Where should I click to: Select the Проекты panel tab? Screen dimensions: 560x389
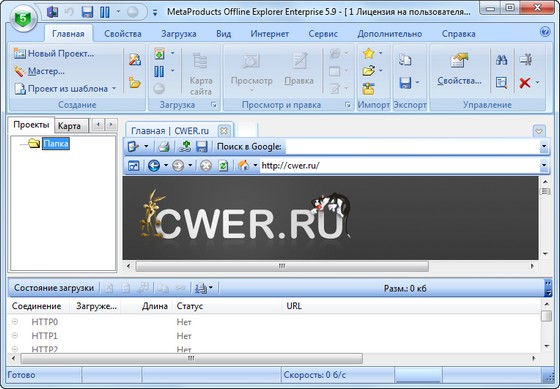31,125
